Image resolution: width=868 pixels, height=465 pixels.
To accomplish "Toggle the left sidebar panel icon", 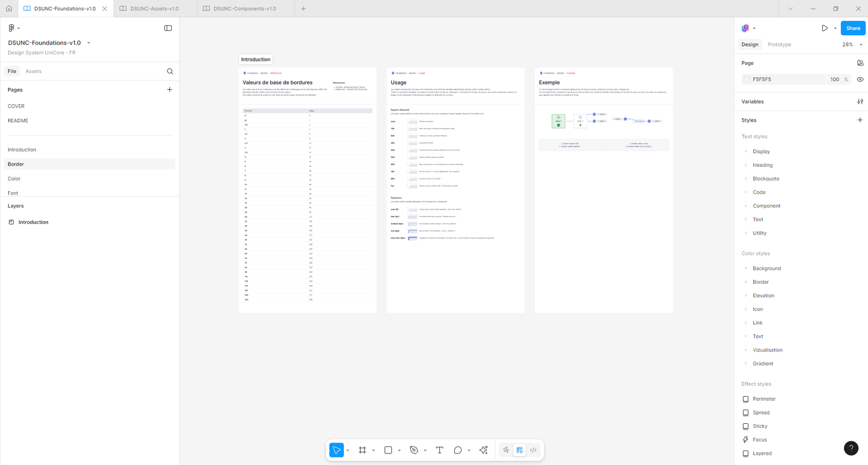I will pos(168,28).
